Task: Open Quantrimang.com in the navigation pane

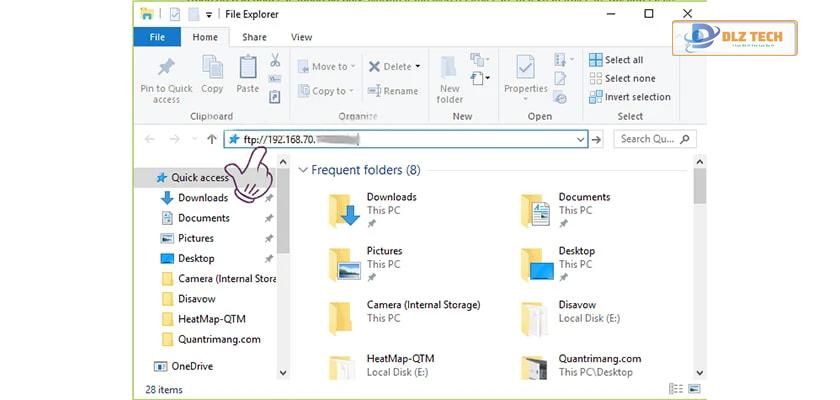Action: coord(219,339)
